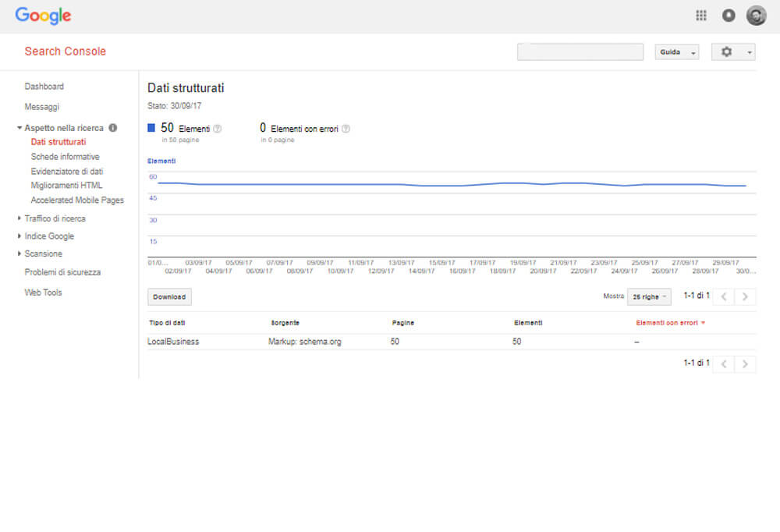Viewport: 780px width, 532px height.
Task: Open the Google apps grid
Action: tap(701, 16)
